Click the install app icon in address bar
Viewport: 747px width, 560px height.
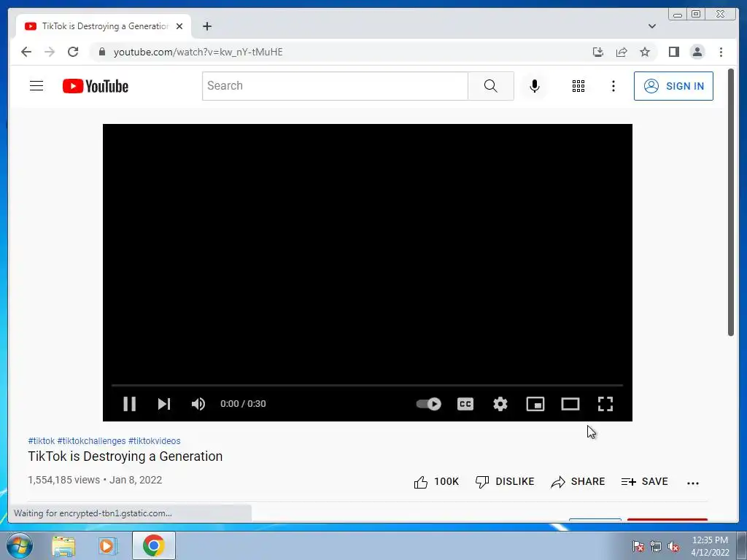(x=598, y=52)
